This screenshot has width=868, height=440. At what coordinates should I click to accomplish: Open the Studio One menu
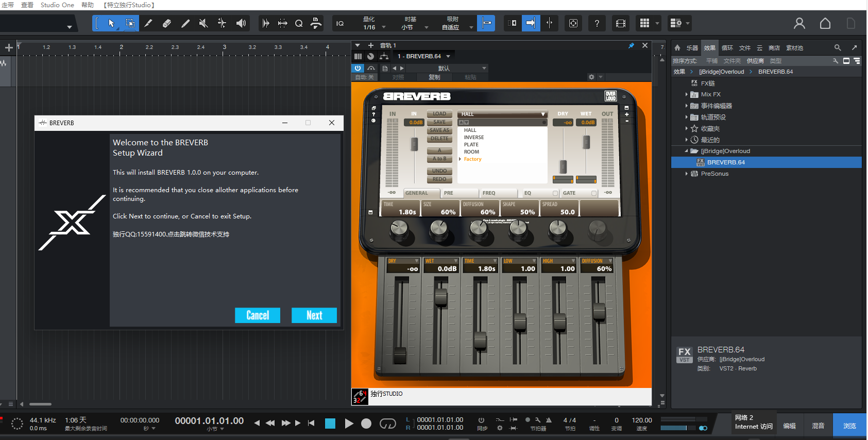pos(57,5)
